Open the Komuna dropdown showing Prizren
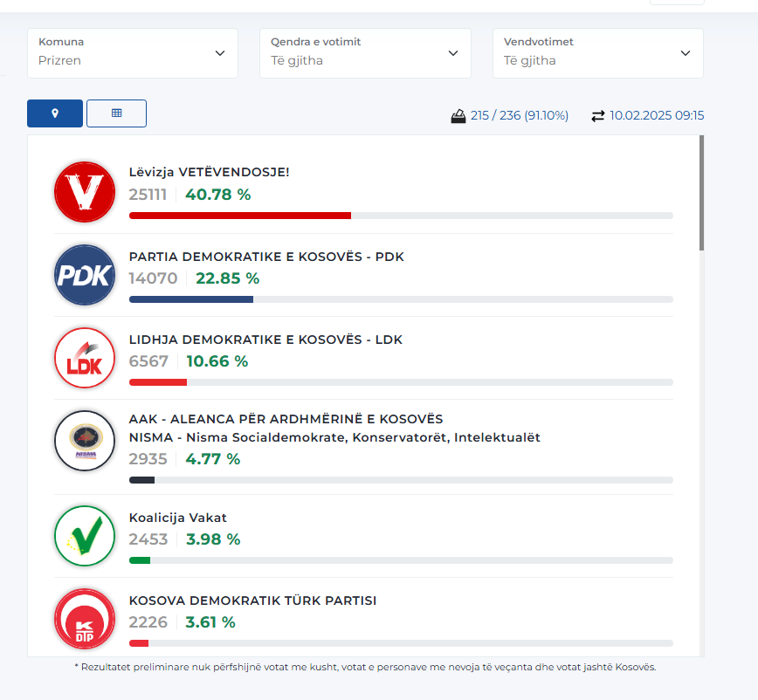Viewport: 758px width, 700px height. click(x=133, y=53)
